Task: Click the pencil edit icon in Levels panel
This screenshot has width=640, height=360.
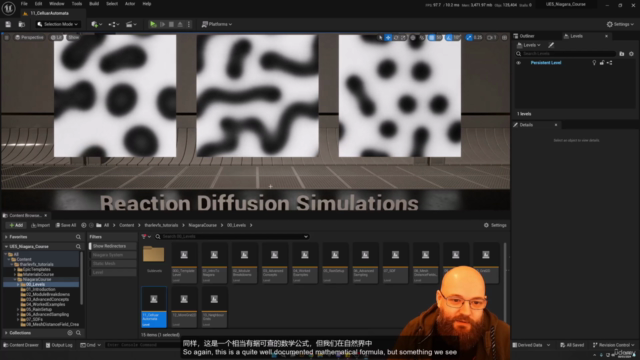Action: [x=551, y=45]
